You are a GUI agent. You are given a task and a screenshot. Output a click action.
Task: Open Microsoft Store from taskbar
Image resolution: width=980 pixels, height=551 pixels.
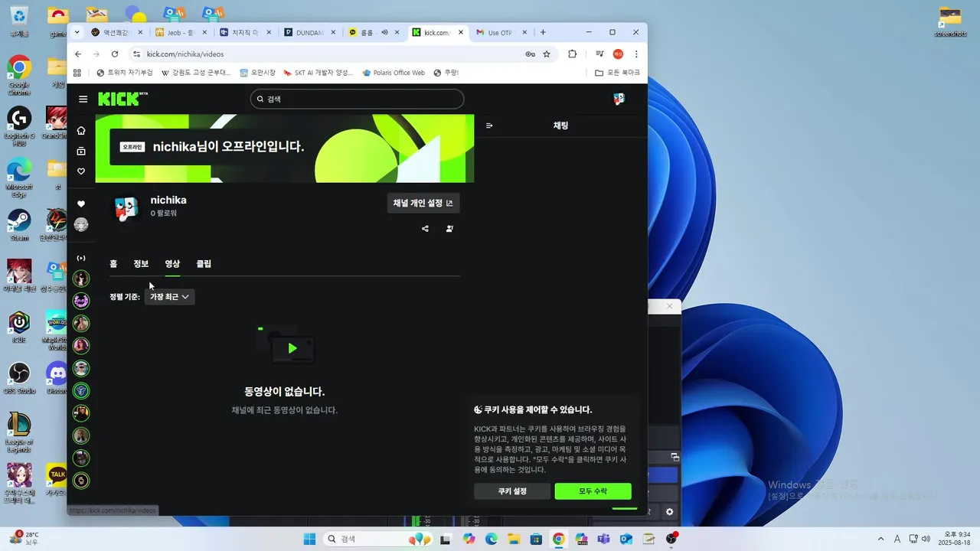536,539
